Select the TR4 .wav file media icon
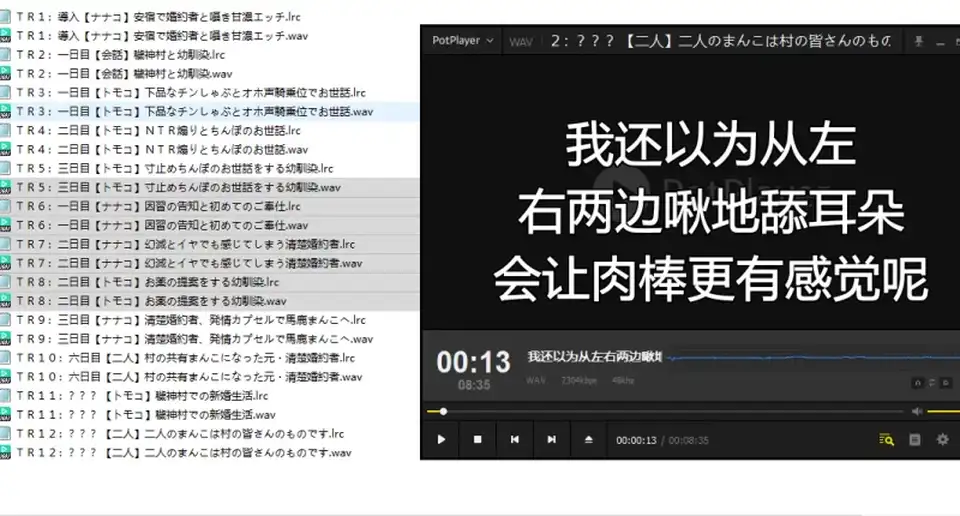 (6, 149)
